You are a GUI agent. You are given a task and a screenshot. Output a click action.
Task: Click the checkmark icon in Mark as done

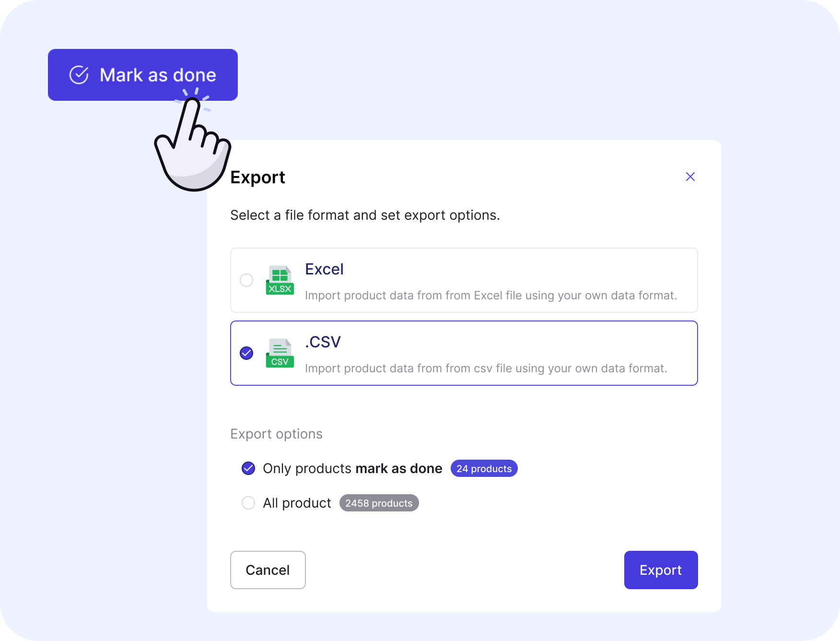tap(79, 75)
